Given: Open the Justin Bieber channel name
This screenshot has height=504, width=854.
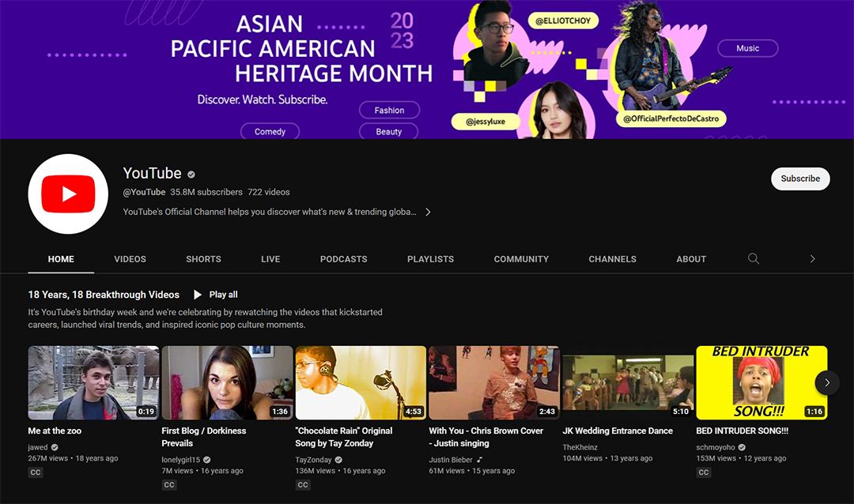Looking at the screenshot, I should pyautogui.click(x=451, y=460).
